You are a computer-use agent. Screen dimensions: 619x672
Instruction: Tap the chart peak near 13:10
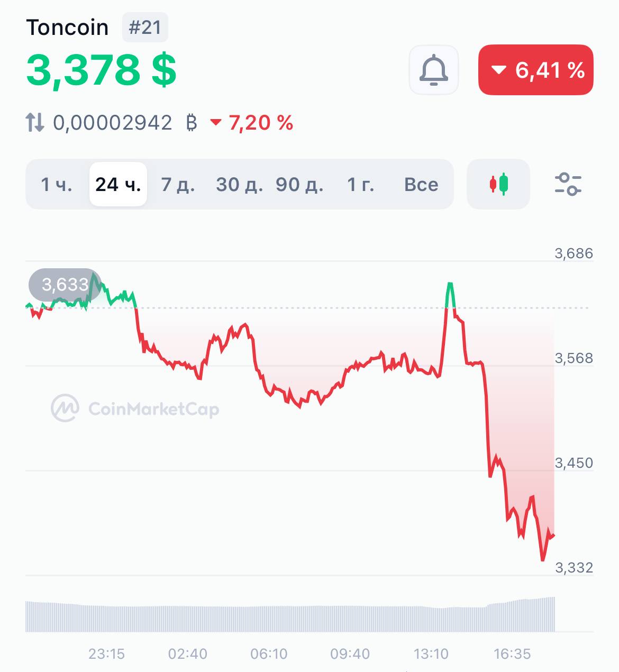(450, 284)
